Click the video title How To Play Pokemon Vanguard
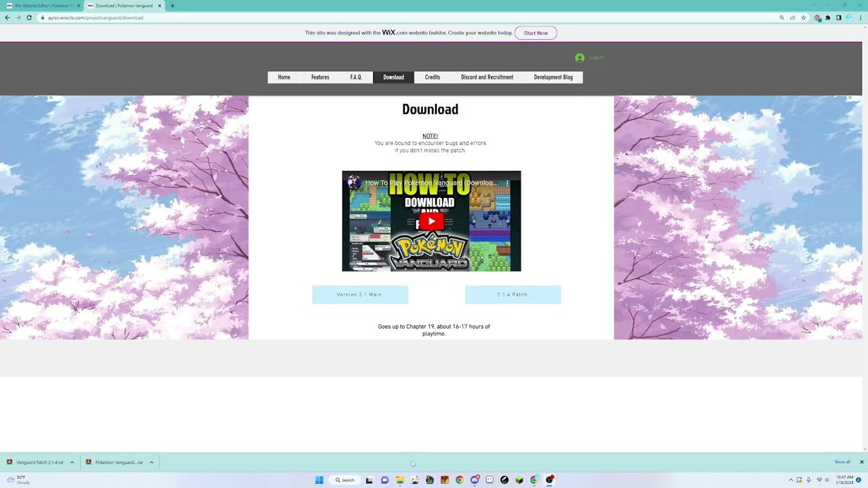The height and width of the screenshot is (488, 868). (x=431, y=183)
